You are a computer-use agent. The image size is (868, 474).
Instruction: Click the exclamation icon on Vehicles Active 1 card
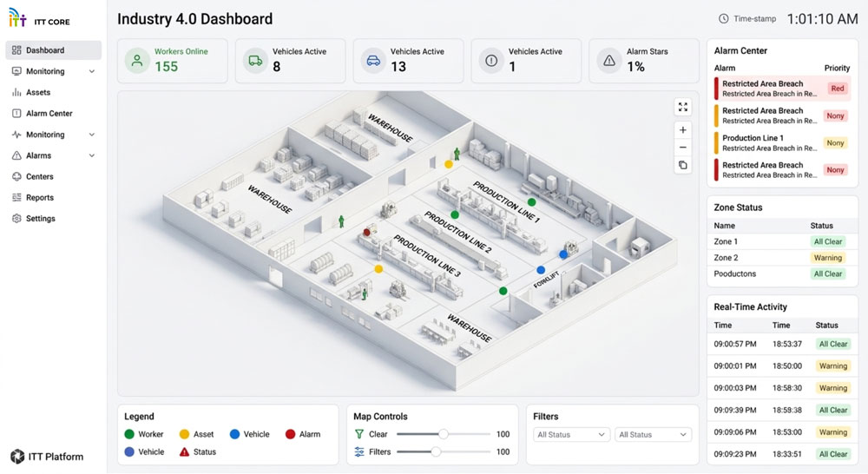(491, 61)
